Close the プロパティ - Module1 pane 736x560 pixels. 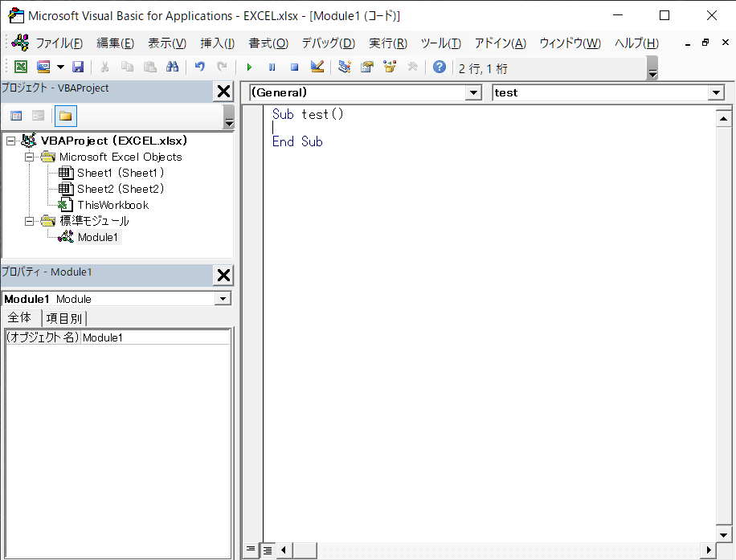[x=223, y=275]
